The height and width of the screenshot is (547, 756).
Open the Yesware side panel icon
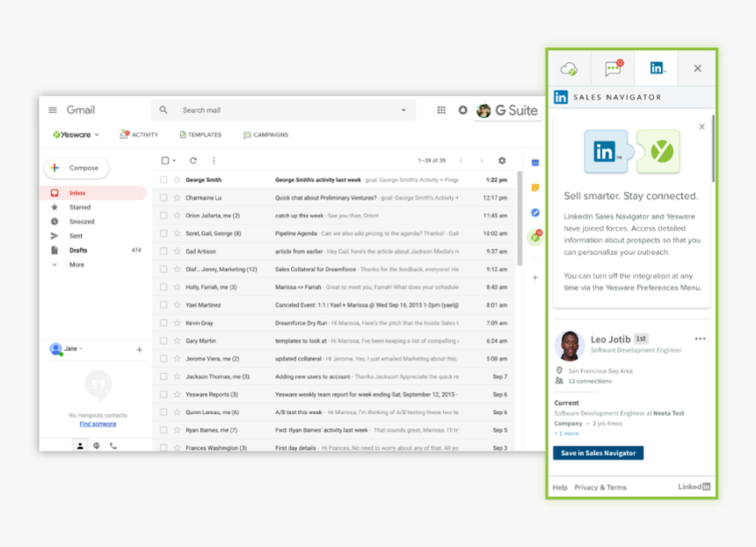(x=535, y=237)
